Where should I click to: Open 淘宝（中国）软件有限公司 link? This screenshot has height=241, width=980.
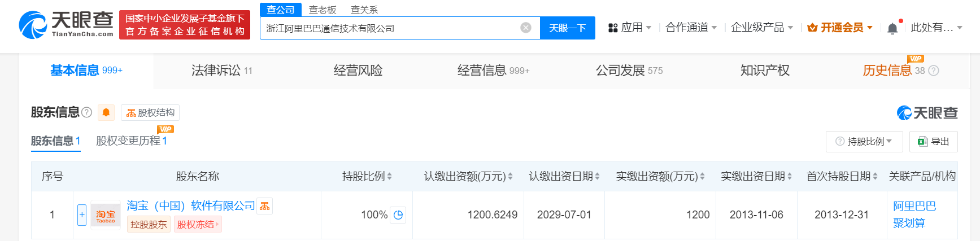(191, 206)
